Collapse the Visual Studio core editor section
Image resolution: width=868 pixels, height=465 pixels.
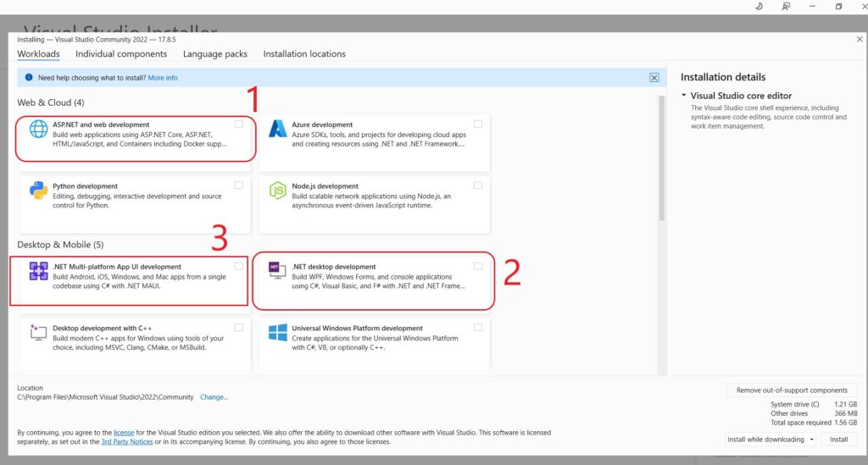click(x=684, y=96)
